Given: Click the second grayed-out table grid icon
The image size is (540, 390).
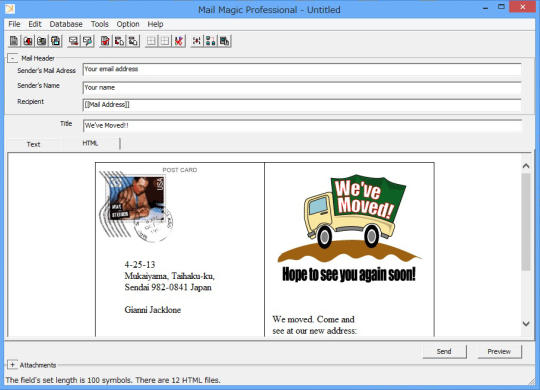Looking at the screenshot, I should click(165, 41).
